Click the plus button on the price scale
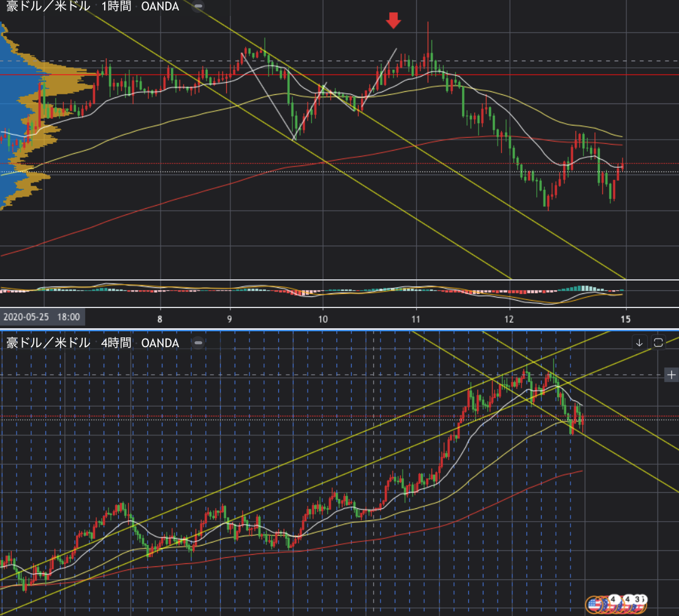 tap(671, 375)
